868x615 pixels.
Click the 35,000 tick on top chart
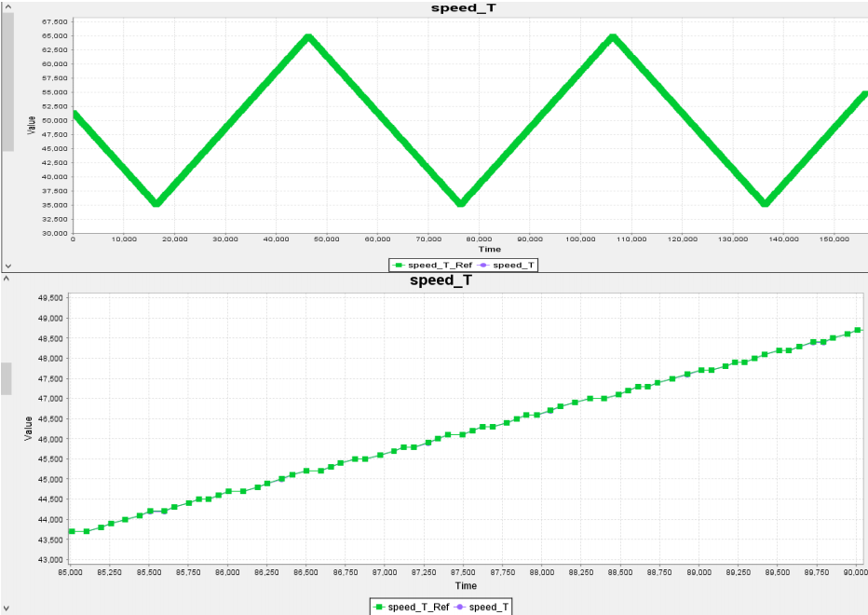coord(54,205)
